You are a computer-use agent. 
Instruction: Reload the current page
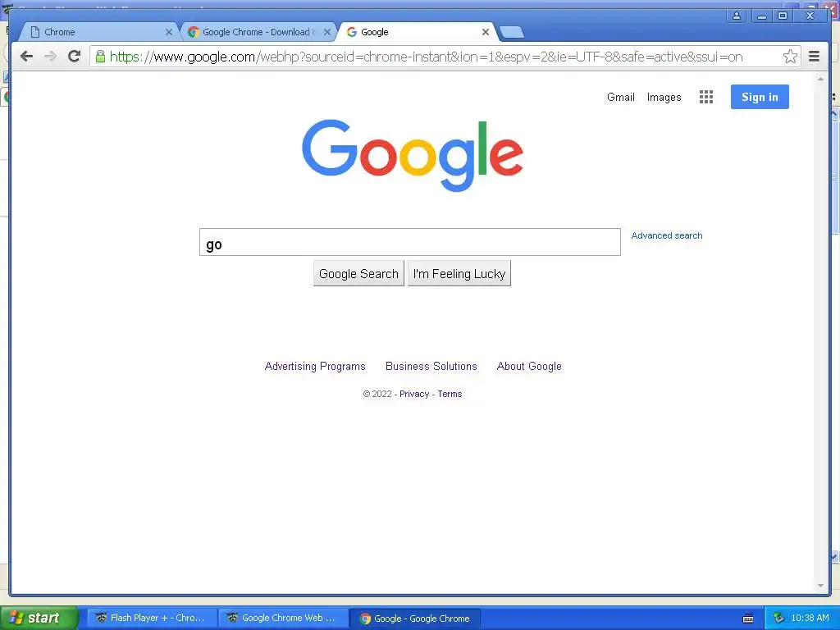point(75,57)
